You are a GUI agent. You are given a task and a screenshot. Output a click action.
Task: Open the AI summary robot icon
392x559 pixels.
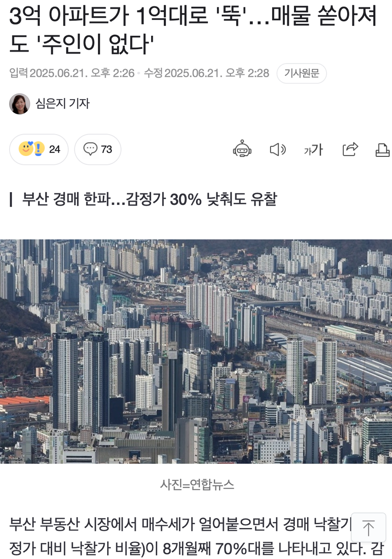[x=242, y=149]
